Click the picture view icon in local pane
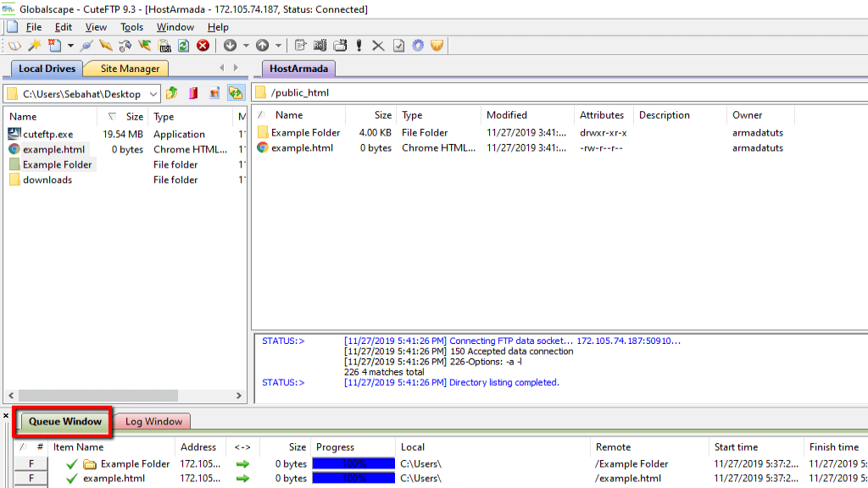The width and height of the screenshot is (868, 488). (x=214, y=93)
